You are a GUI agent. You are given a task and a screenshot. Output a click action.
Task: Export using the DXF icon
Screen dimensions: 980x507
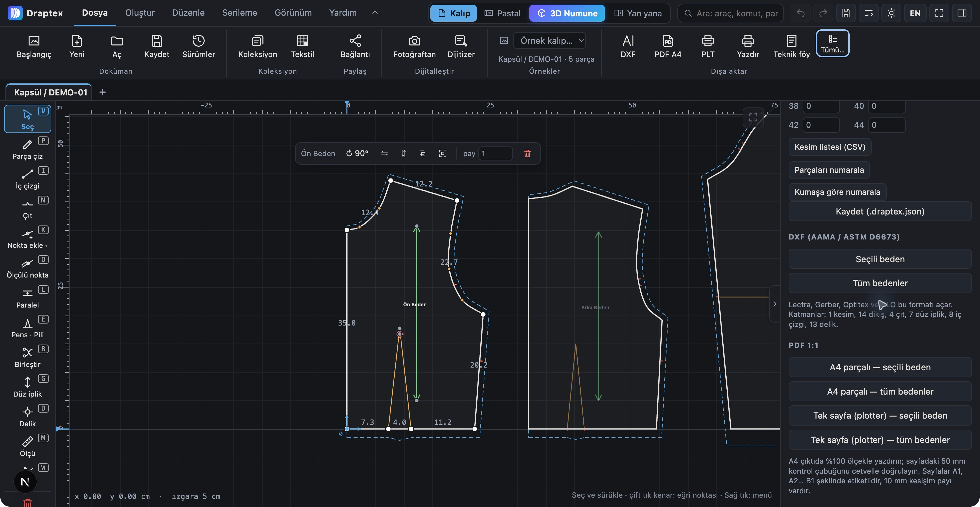[628, 46]
